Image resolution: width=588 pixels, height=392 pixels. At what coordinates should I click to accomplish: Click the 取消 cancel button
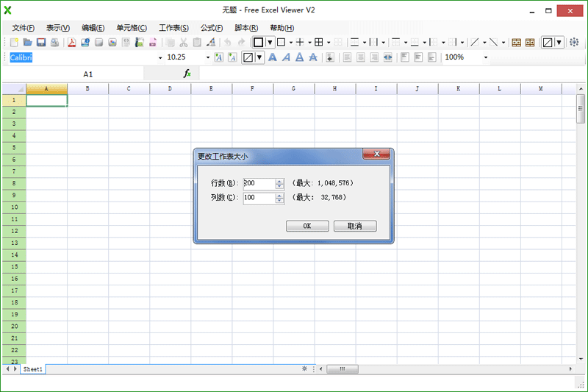click(x=355, y=226)
